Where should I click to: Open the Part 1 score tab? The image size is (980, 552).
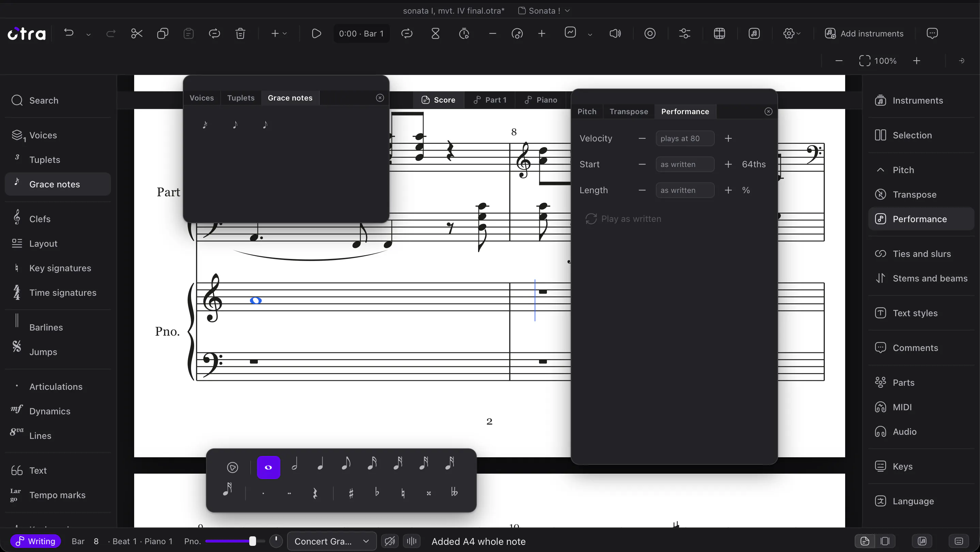point(490,100)
